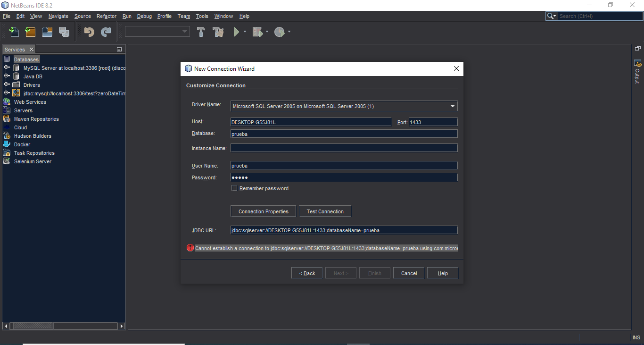Open the Profile Project dropdown arrow

pos(289,32)
